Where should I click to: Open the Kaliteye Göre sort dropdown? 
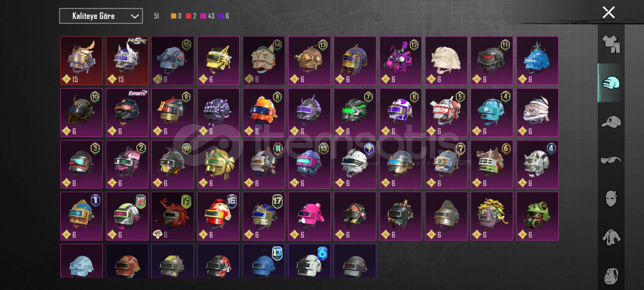click(101, 16)
